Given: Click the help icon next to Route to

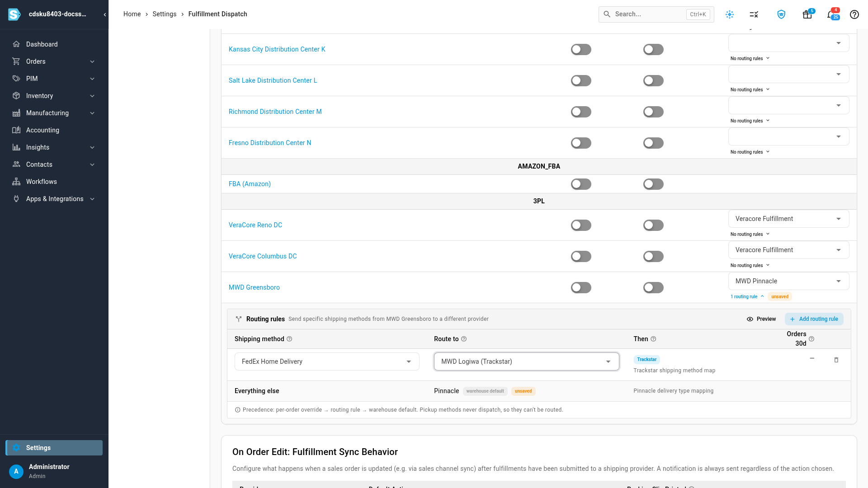Looking at the screenshot, I should click(464, 339).
